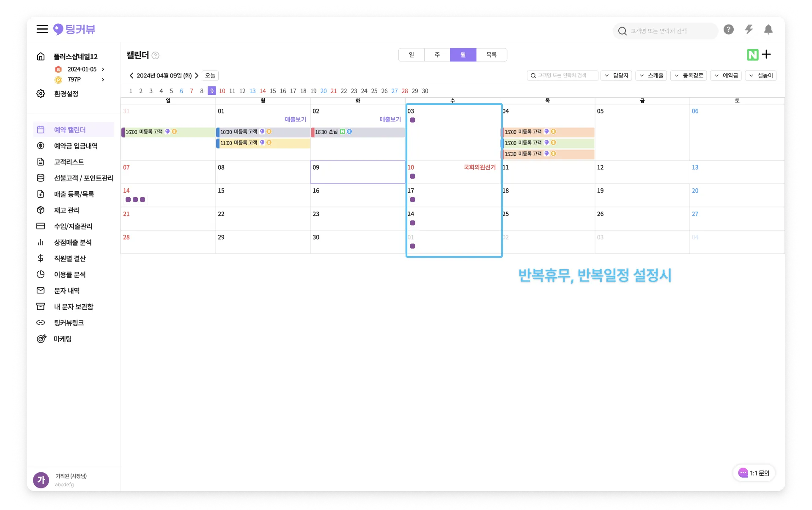
Task: Switch to 목록 list view
Action: 491,55
